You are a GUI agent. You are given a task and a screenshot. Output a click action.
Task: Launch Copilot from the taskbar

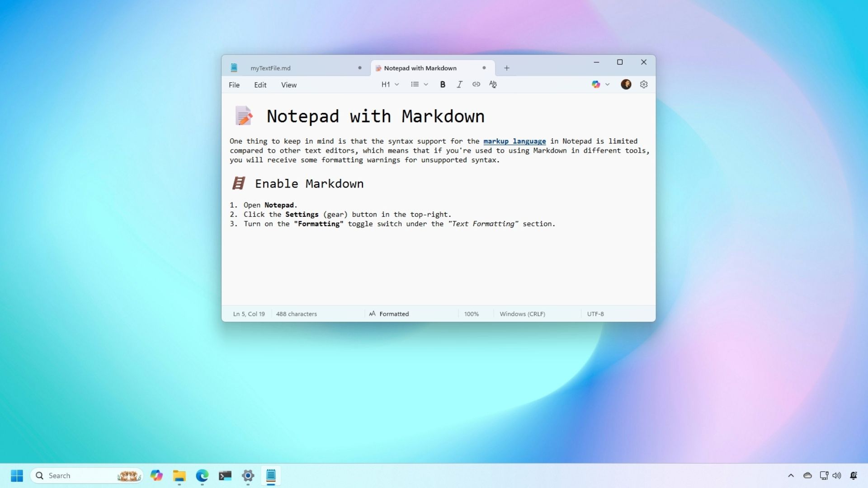156,476
